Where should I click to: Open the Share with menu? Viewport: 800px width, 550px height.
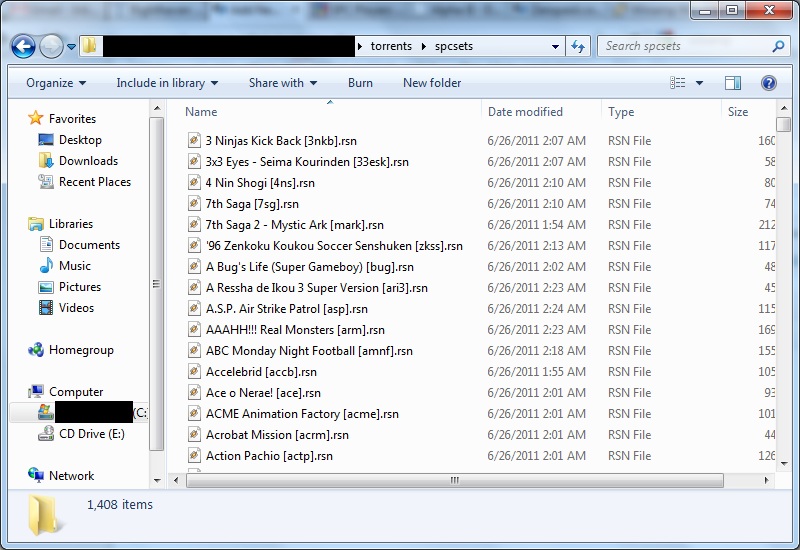click(x=283, y=83)
